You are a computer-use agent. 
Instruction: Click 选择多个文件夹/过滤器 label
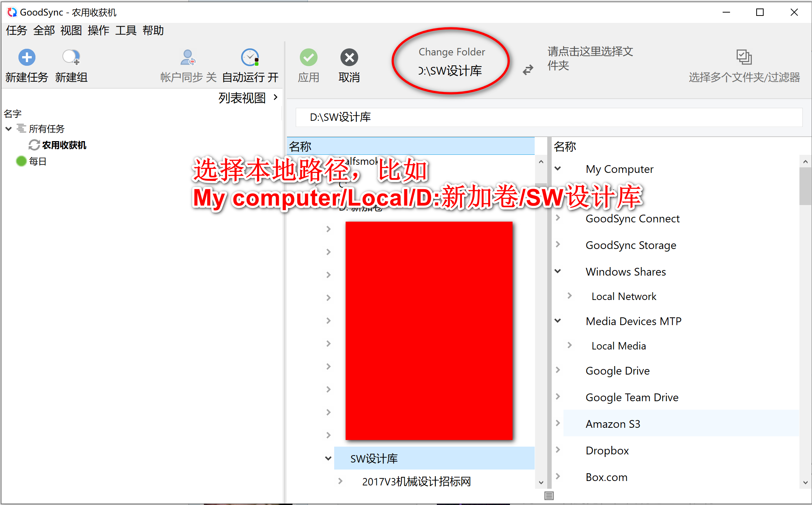tap(744, 77)
